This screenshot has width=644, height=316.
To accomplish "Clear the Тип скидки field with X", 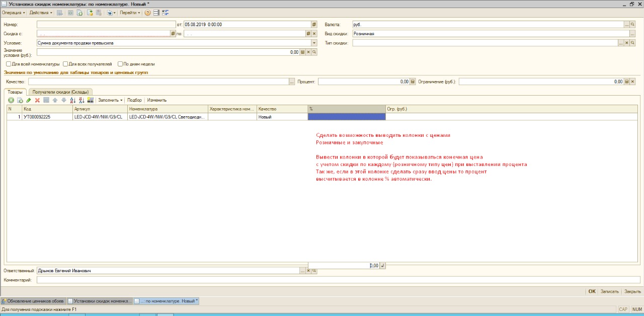I will [627, 43].
